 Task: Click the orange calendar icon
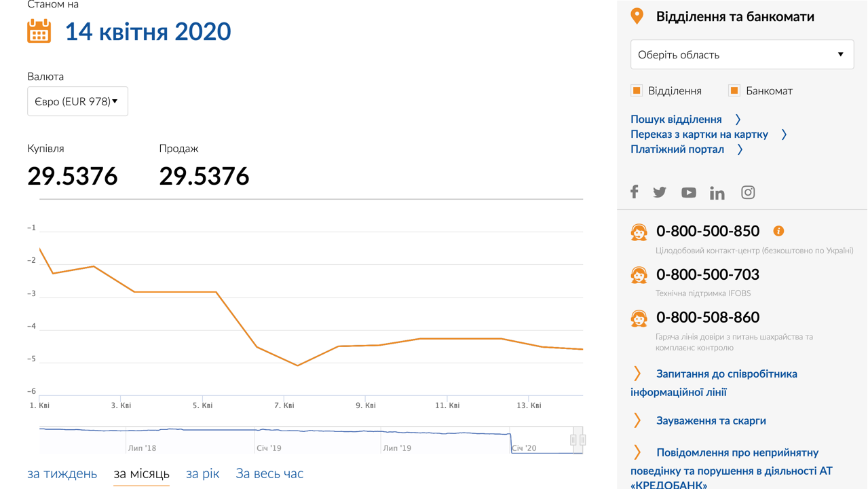[x=39, y=31]
